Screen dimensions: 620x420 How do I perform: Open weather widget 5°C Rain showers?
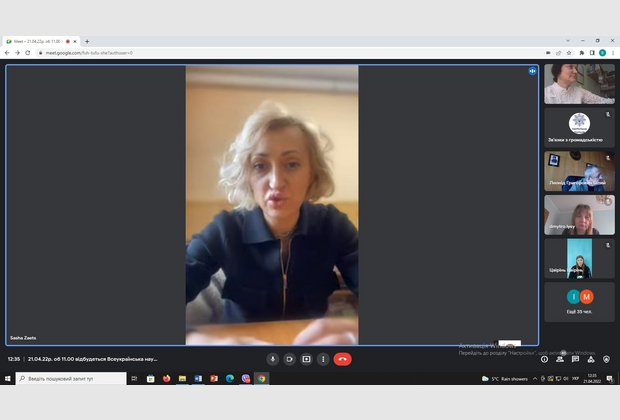click(505, 378)
